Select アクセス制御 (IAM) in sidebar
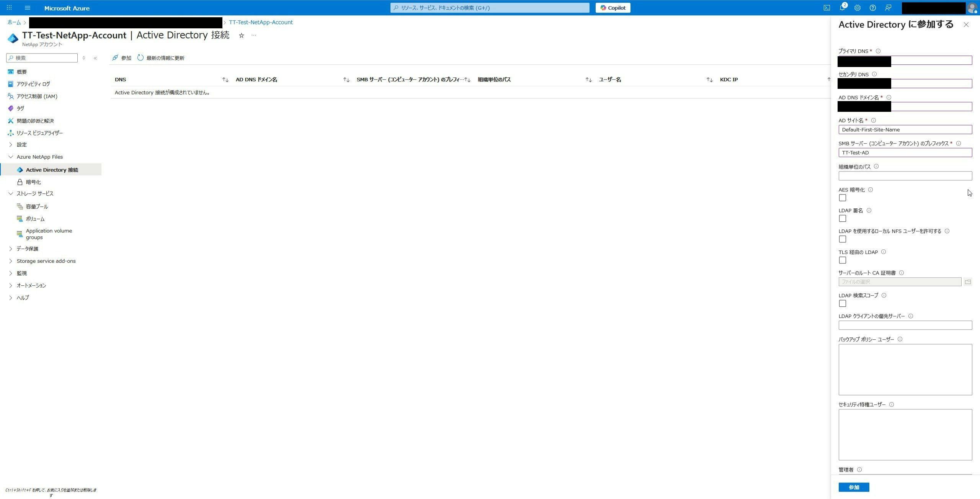 (37, 97)
